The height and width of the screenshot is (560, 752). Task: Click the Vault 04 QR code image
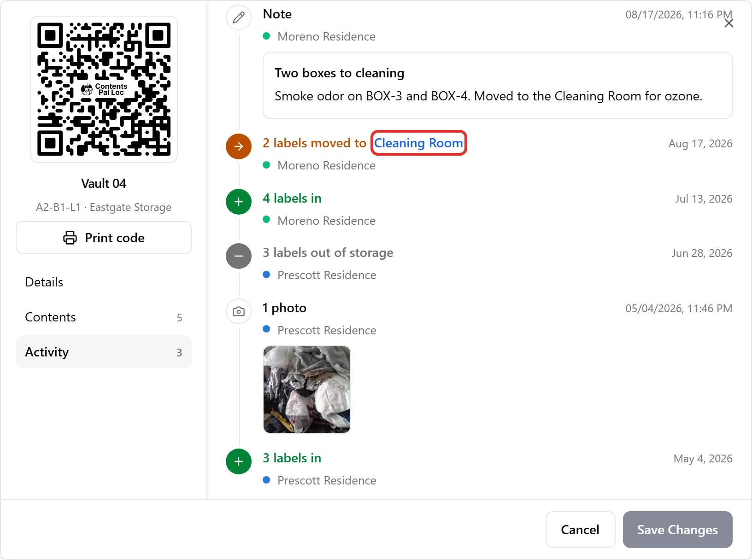pyautogui.click(x=104, y=89)
